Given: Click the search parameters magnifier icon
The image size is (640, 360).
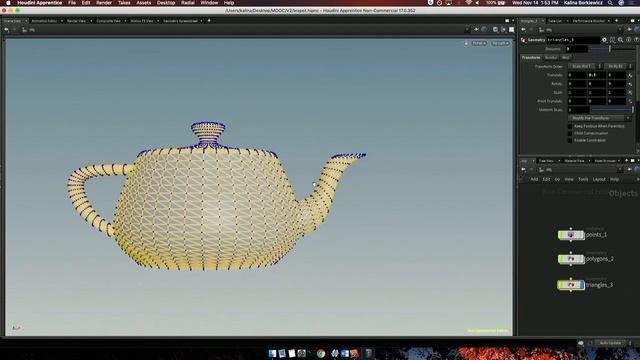Looking at the screenshot, I should coord(620,40).
